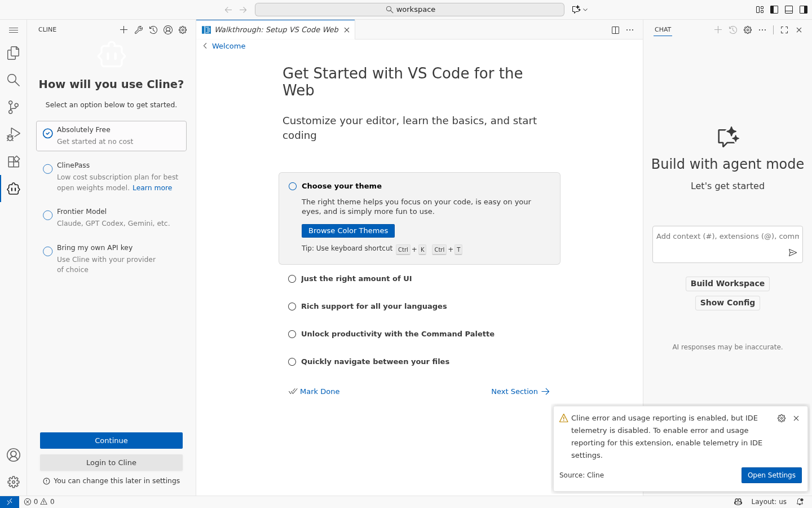Customize layout icon in title bar
The width and height of the screenshot is (812, 508).
click(760, 10)
